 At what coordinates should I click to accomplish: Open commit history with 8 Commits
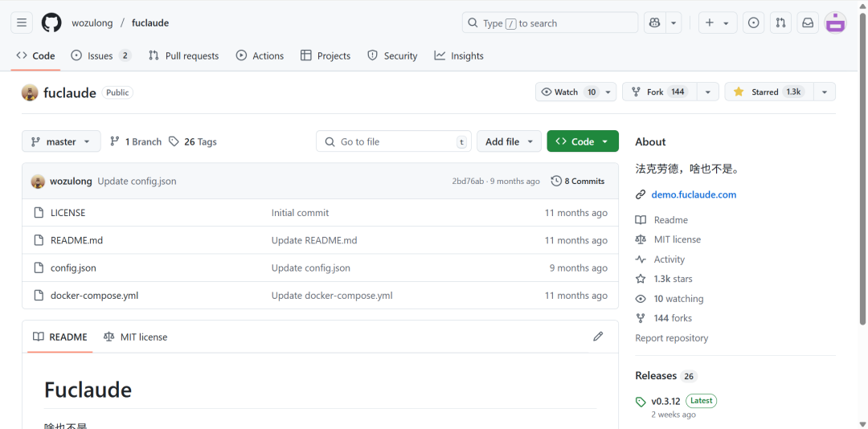point(578,182)
